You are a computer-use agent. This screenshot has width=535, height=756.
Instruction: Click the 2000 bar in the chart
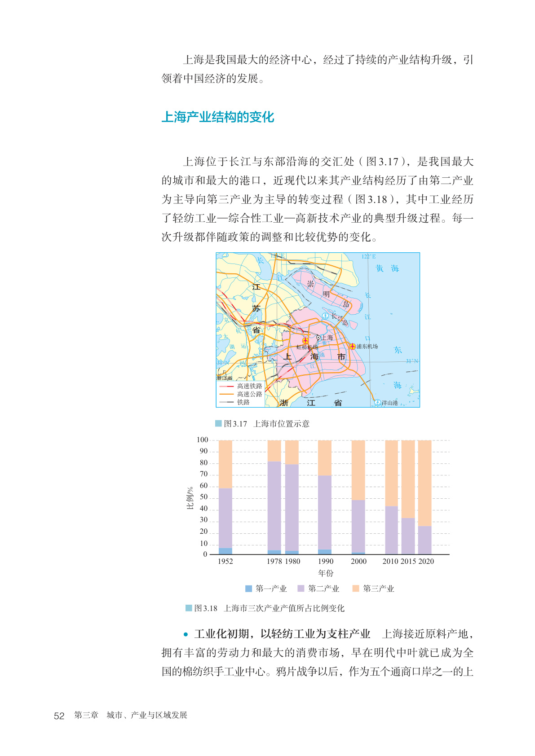[358, 497]
